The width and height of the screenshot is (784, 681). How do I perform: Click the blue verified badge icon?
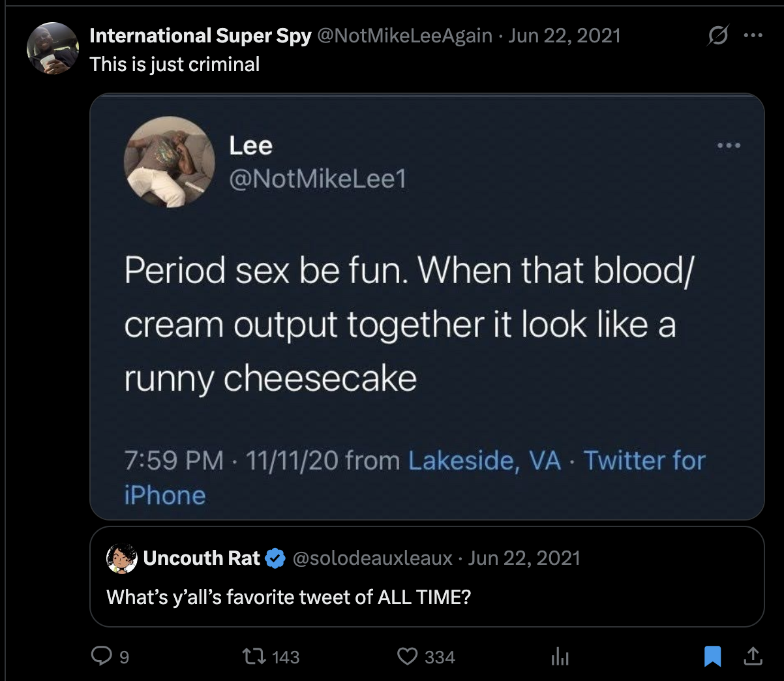pos(276,558)
